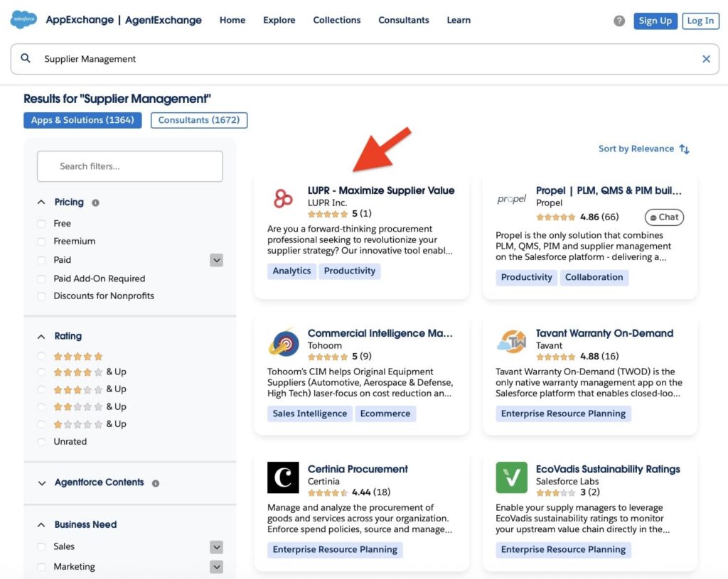
Task: Open the Explore menu item
Action: (x=279, y=20)
